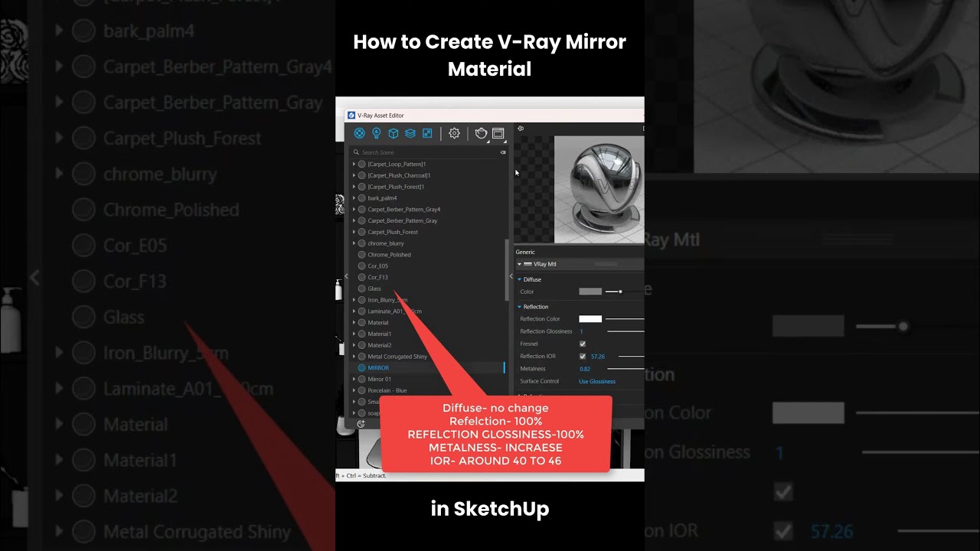Expand chrome_blurry tree arrow

(354, 243)
